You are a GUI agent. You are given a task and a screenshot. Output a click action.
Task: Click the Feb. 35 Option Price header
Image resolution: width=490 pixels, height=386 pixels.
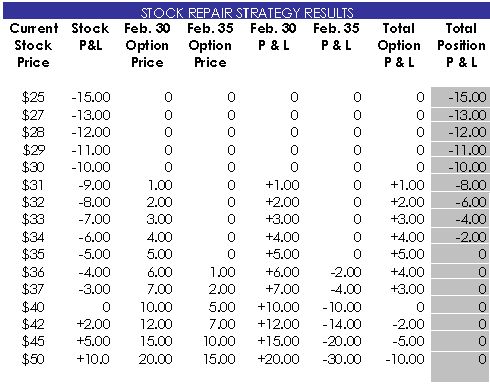coord(210,45)
